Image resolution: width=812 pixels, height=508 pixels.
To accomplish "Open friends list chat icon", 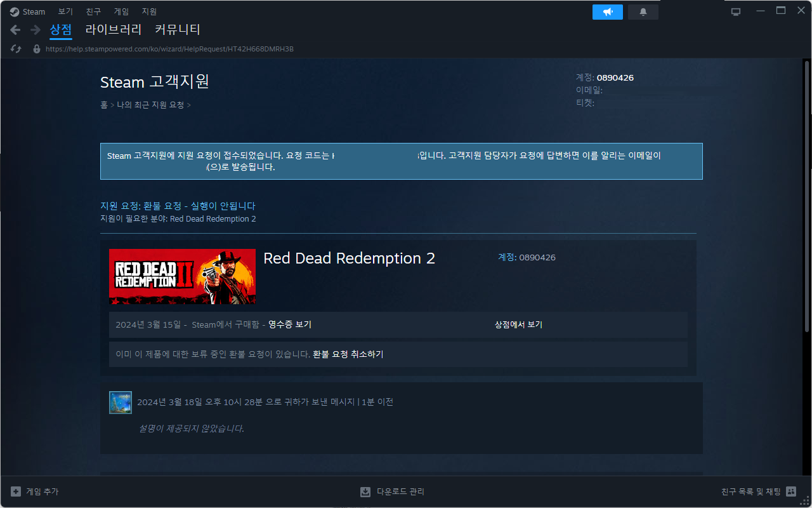I will pos(790,491).
